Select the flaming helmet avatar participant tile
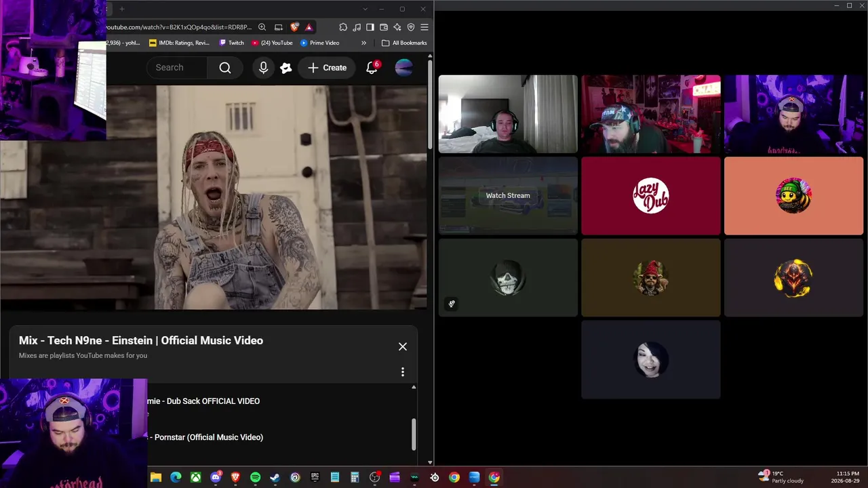The width and height of the screenshot is (868, 488). point(794,278)
